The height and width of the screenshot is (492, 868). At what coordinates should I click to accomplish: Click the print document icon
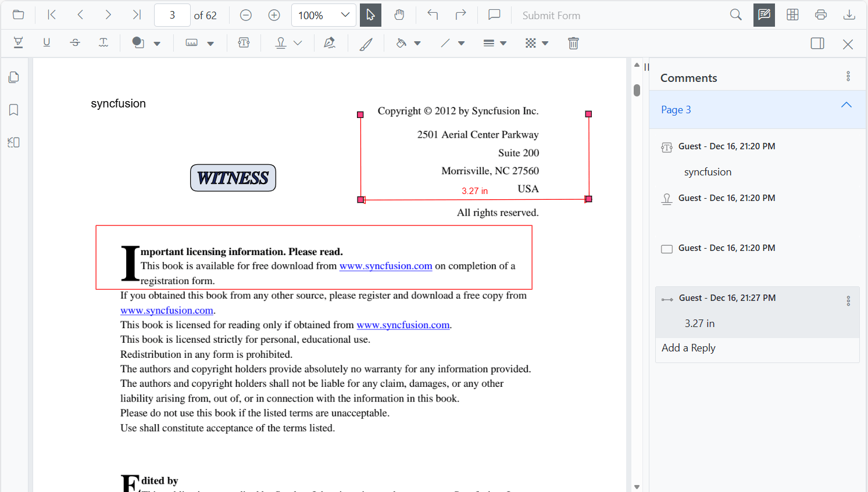point(821,15)
